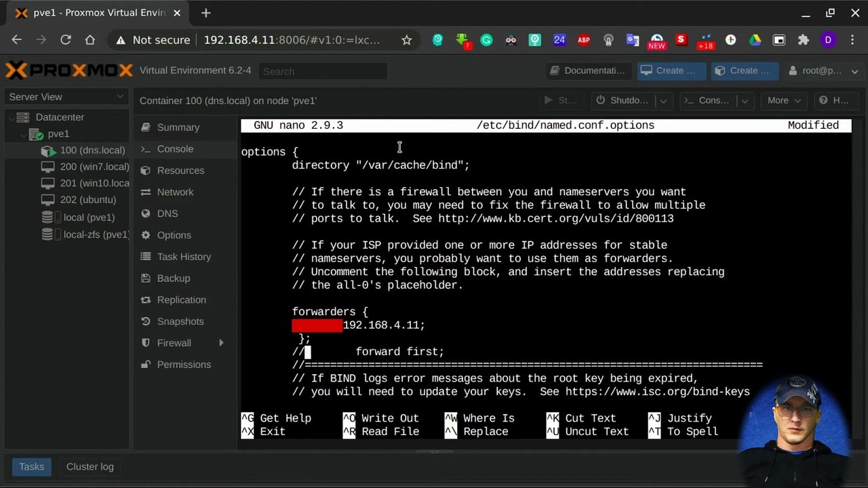Viewport: 868px width, 488px height.
Task: Go back in browser
Action: (x=17, y=40)
